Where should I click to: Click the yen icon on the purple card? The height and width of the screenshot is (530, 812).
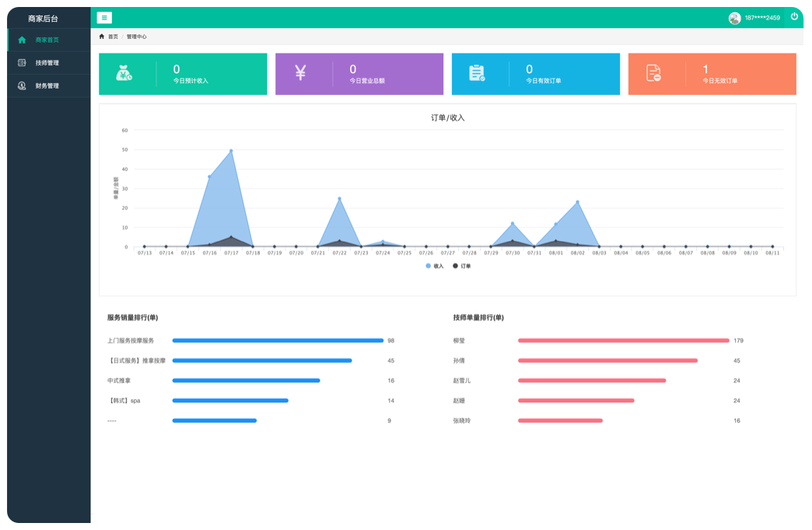301,73
